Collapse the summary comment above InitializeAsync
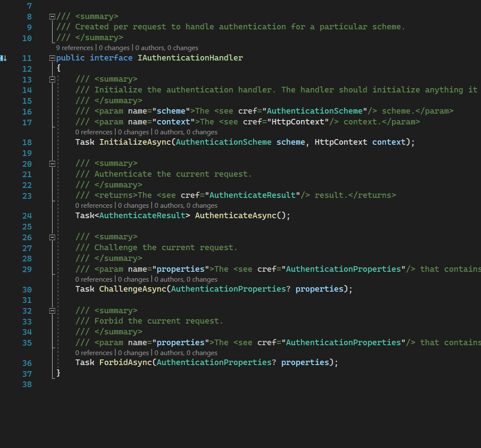Viewport: 481px width, 448px height. point(52,79)
